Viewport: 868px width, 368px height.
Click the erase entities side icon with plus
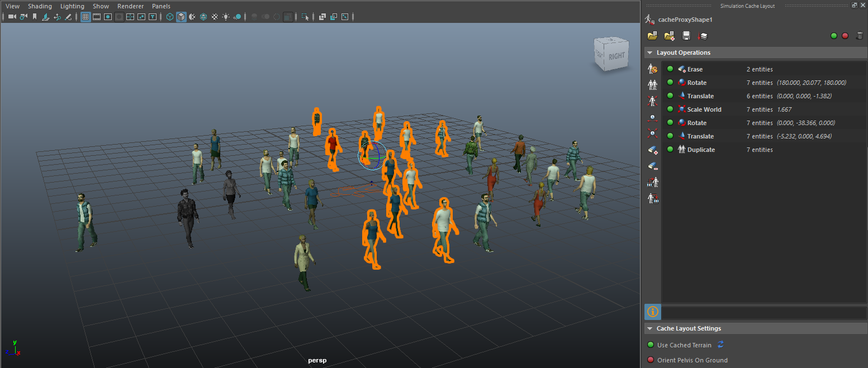point(652,150)
